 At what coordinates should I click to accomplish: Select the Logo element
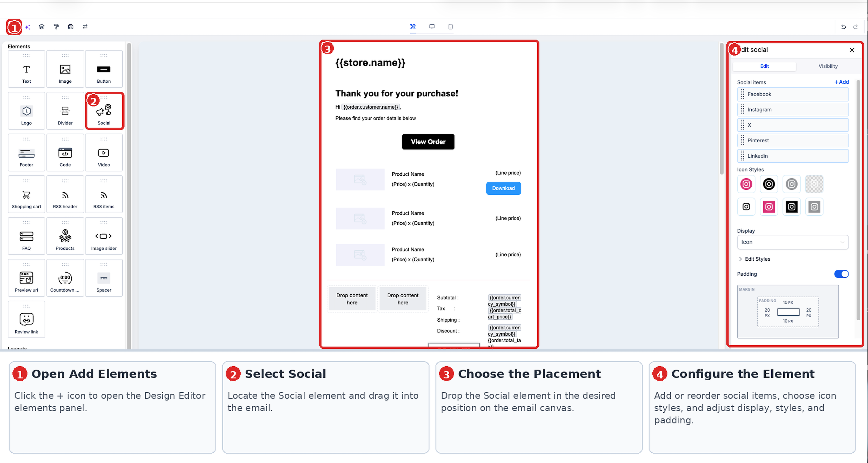point(26,111)
